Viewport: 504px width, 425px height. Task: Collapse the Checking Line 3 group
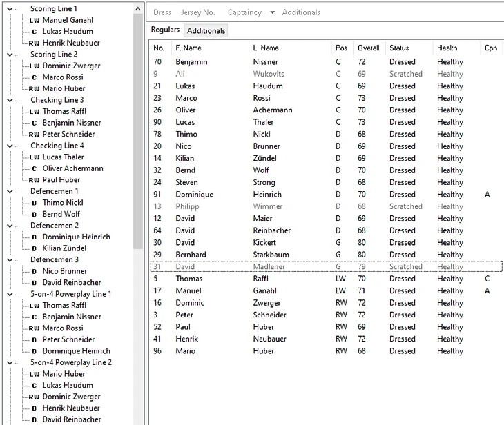coord(10,100)
